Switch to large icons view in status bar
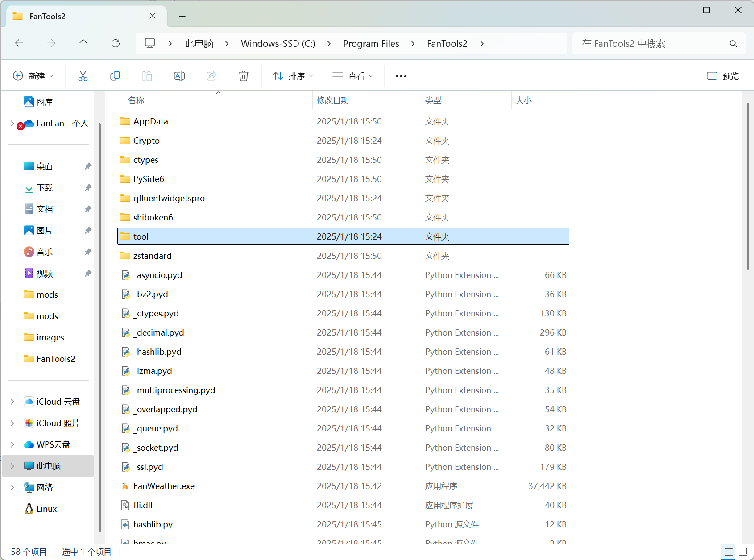Image resolution: width=754 pixels, height=560 pixels. [x=743, y=552]
